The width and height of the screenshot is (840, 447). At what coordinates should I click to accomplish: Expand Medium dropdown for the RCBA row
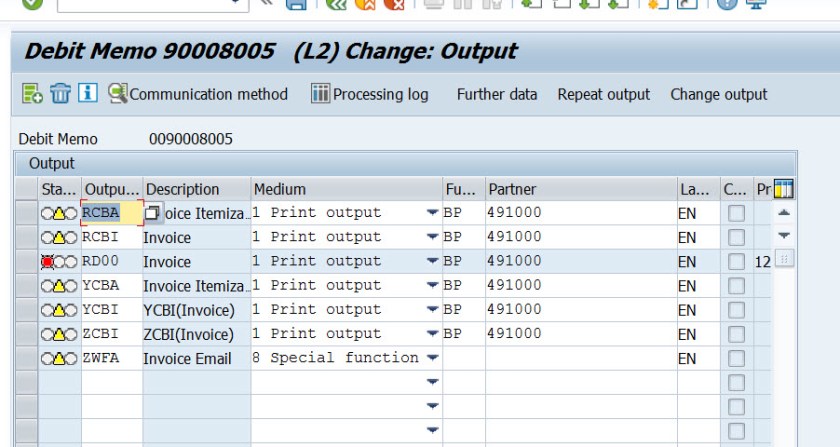tap(432, 213)
